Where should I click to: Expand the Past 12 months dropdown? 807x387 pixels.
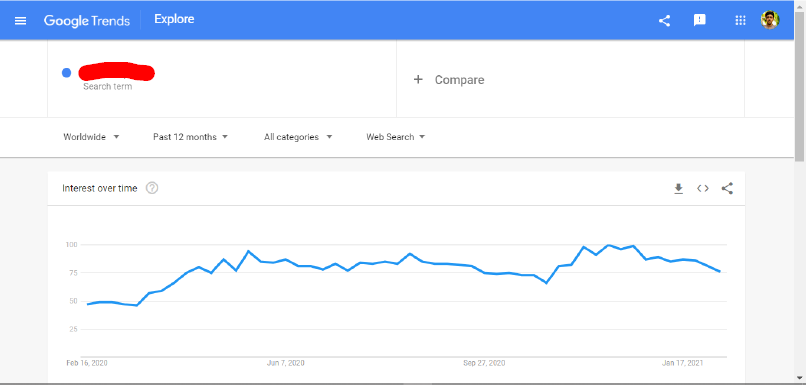pos(190,137)
